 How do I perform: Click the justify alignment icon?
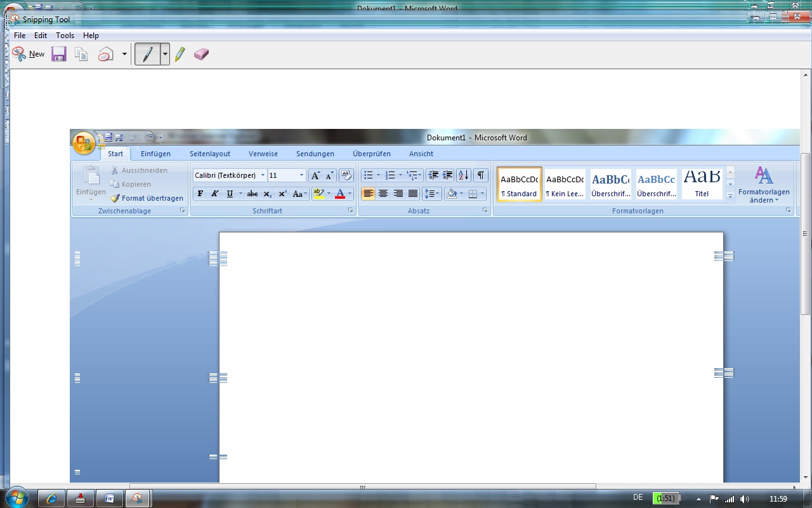413,194
